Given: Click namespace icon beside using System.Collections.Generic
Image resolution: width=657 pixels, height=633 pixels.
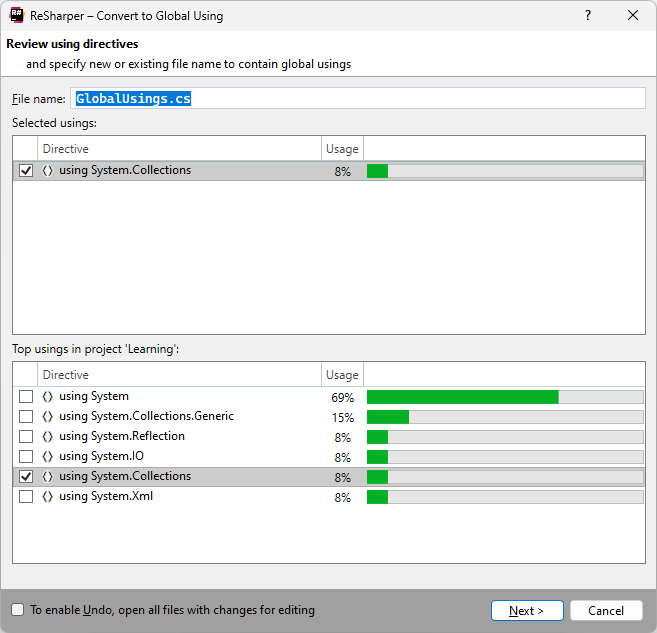Looking at the screenshot, I should pos(48,417).
